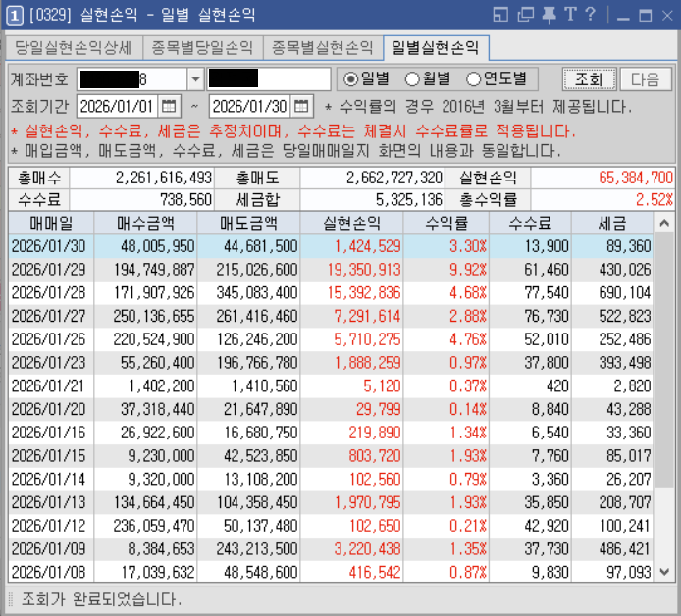The image size is (681, 616).
Task: Select the 2026/01/29 row date
Action: coord(49,270)
